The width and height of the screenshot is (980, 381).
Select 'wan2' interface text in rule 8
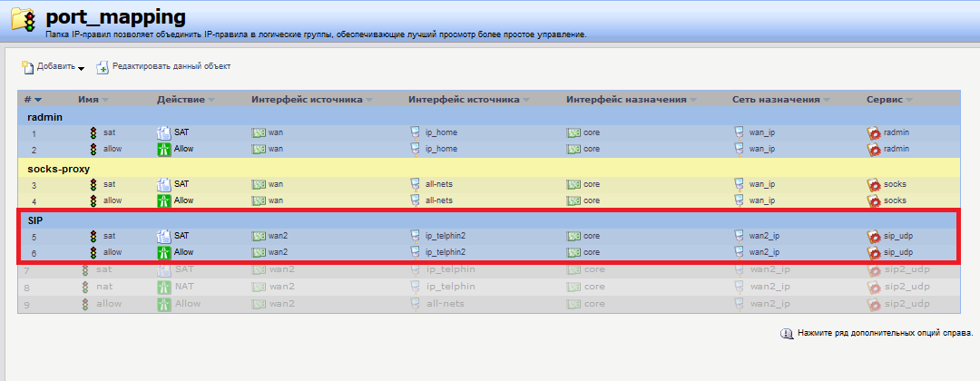pos(282,287)
